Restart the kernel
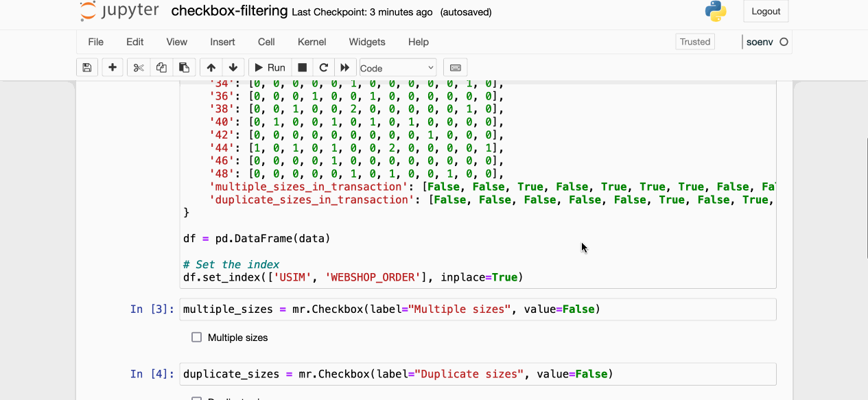The height and width of the screenshot is (400, 868). point(322,67)
